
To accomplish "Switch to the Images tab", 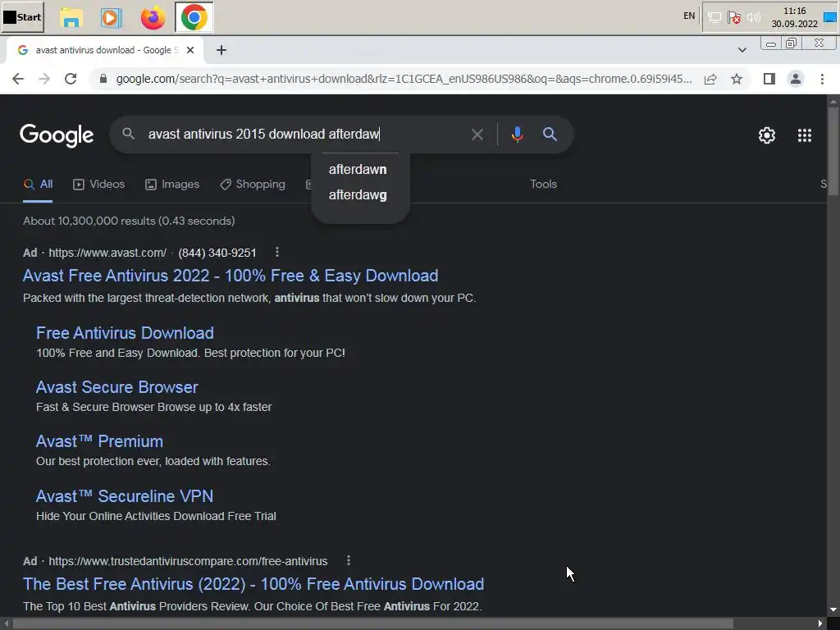I will coord(172,185).
